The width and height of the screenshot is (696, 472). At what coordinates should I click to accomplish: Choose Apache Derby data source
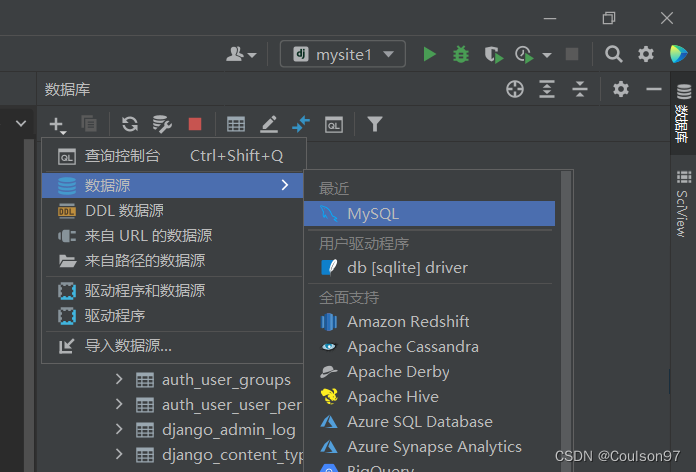(x=430, y=372)
